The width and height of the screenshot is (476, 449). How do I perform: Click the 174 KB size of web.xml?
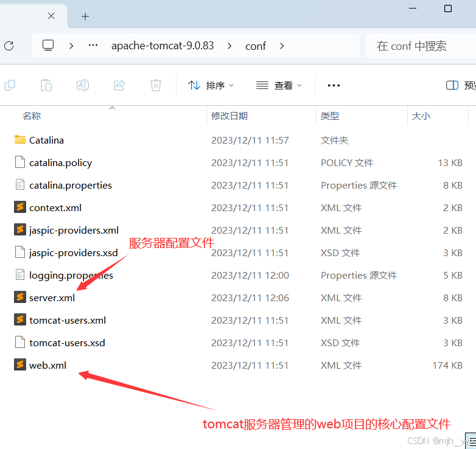[447, 365]
